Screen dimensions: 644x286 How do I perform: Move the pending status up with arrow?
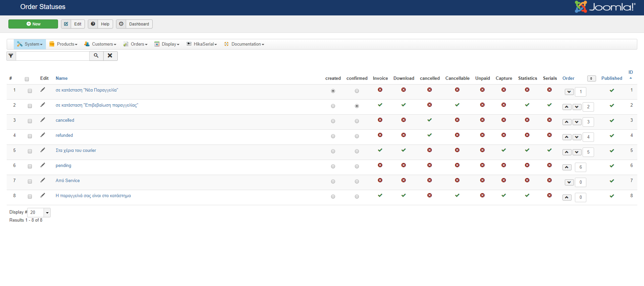(x=567, y=167)
